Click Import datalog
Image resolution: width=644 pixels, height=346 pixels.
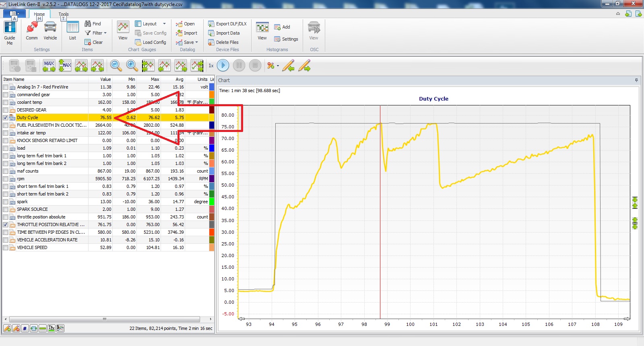click(x=186, y=33)
